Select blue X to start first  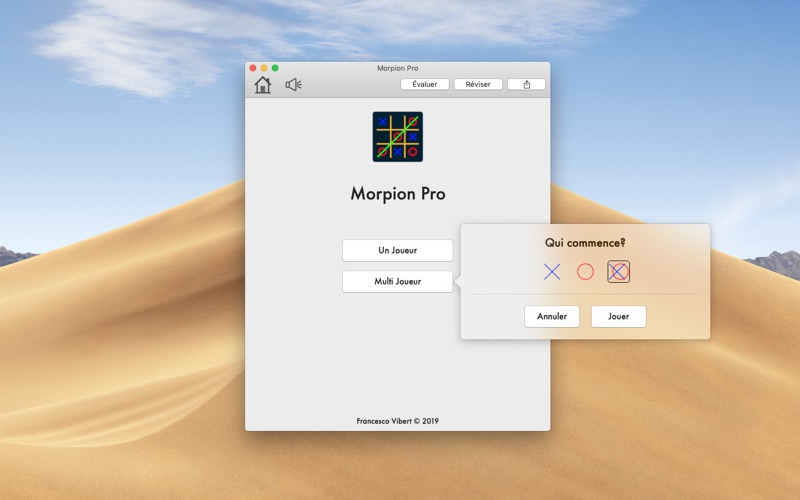552,272
